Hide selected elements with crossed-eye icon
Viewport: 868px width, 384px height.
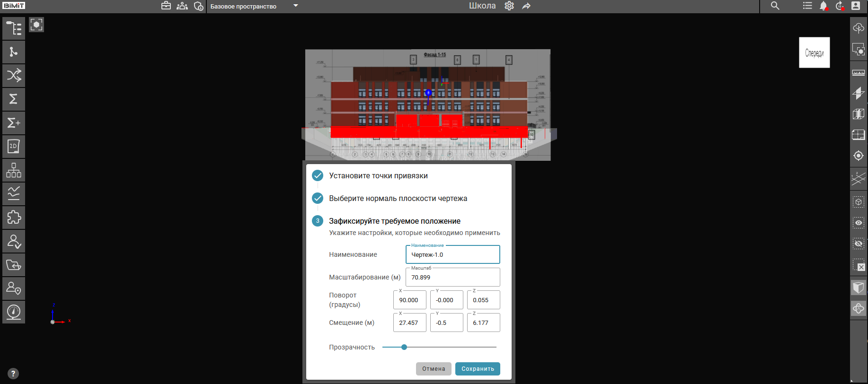tap(858, 244)
